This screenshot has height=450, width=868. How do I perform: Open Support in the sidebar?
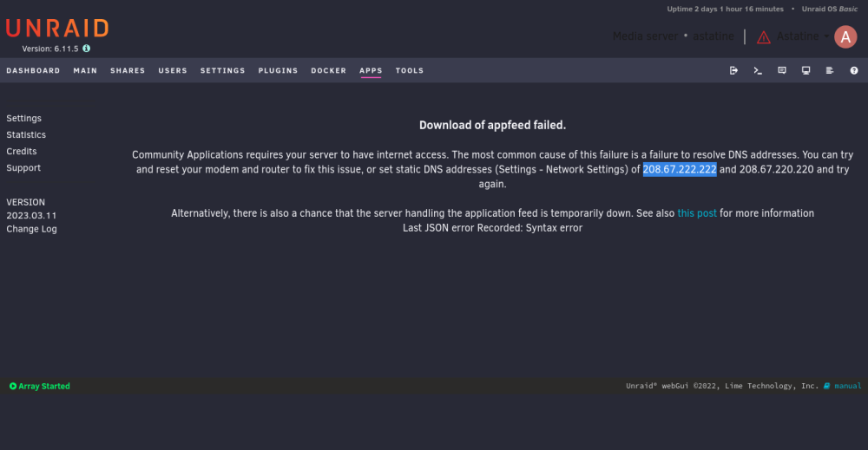tap(23, 168)
